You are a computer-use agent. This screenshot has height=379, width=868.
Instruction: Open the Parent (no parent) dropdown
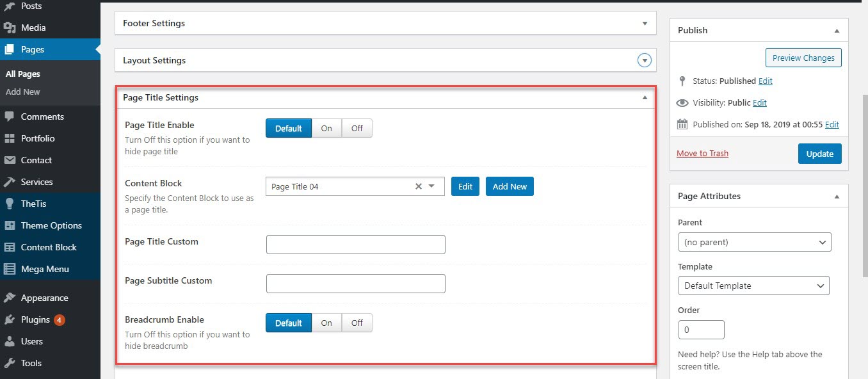pyautogui.click(x=755, y=242)
